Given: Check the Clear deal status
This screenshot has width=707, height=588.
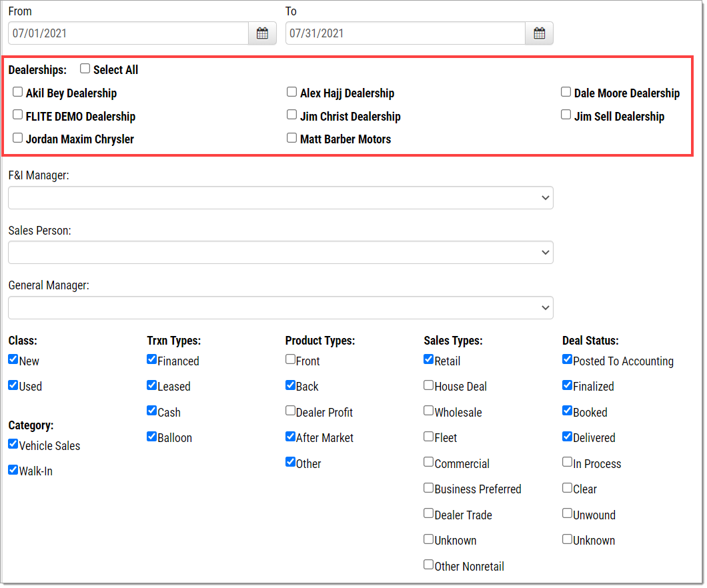Looking at the screenshot, I should click(x=567, y=488).
